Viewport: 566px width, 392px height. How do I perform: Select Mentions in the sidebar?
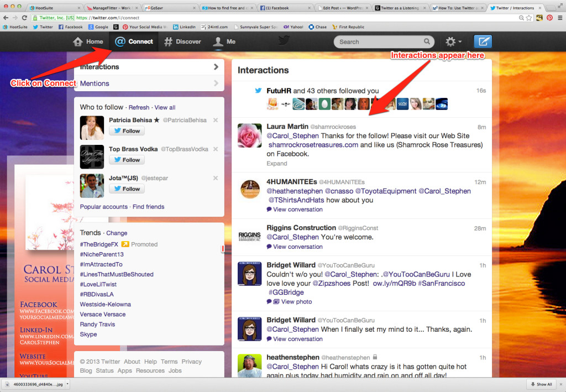point(95,83)
